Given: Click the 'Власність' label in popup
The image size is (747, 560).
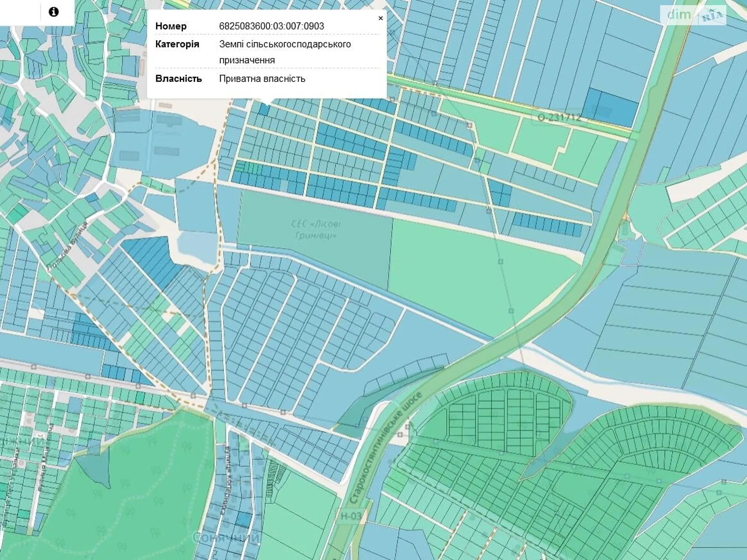Looking at the screenshot, I should click(179, 78).
